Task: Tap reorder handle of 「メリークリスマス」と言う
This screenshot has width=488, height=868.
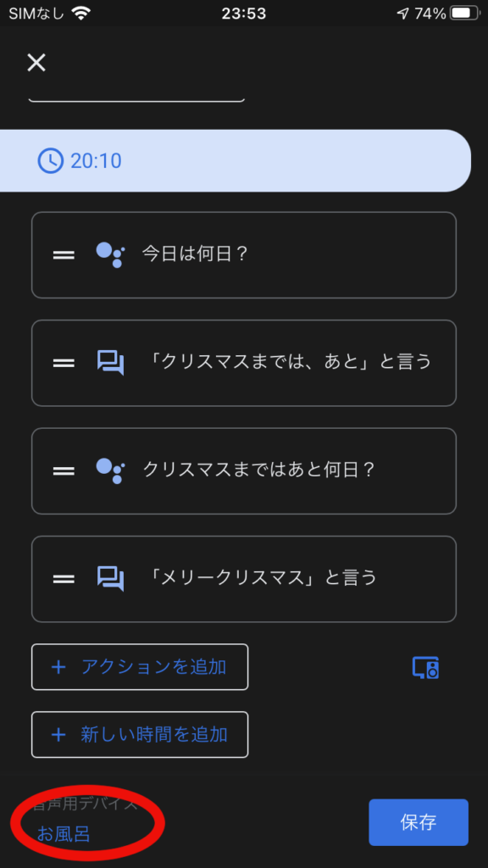Action: (64, 579)
